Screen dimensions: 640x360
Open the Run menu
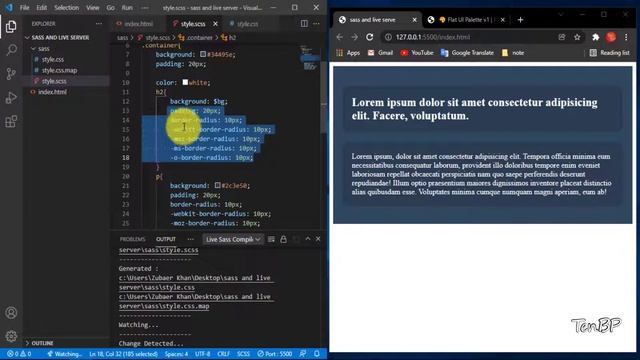click(127, 8)
